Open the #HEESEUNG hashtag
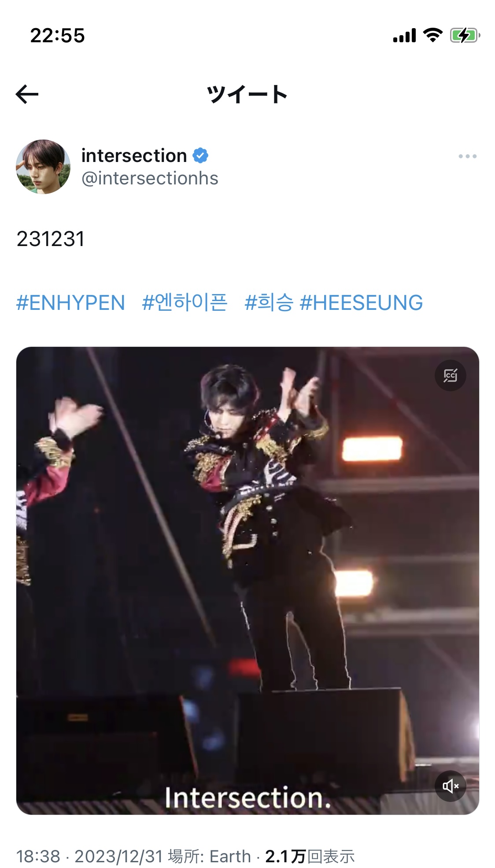 361,303
